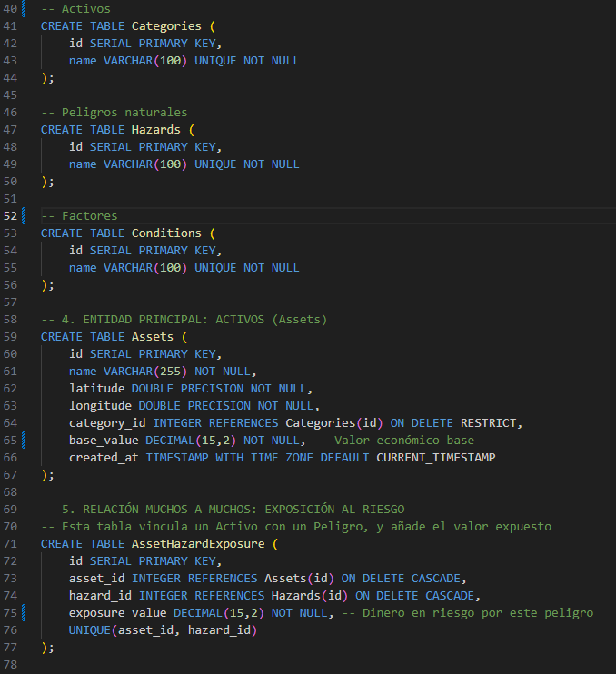The height and width of the screenshot is (674, 616).
Task: Click 'base_value' column name
Action: [104, 441]
